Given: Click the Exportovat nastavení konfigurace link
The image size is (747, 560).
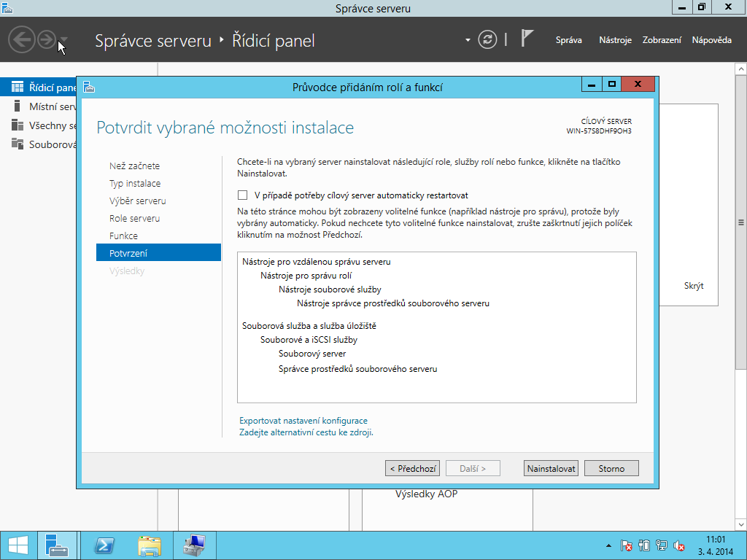Looking at the screenshot, I should [x=303, y=421].
